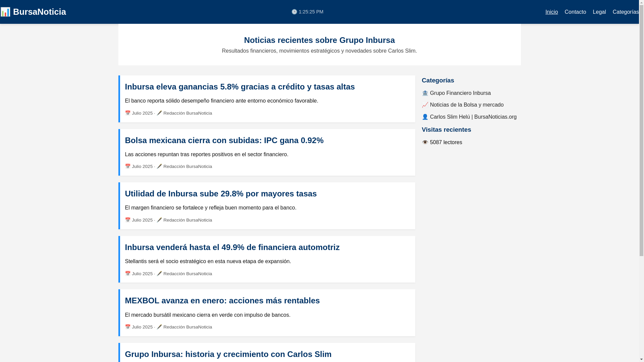Open article MEXBOL avanza en enero
This screenshot has height=362, width=644.
(222, 301)
